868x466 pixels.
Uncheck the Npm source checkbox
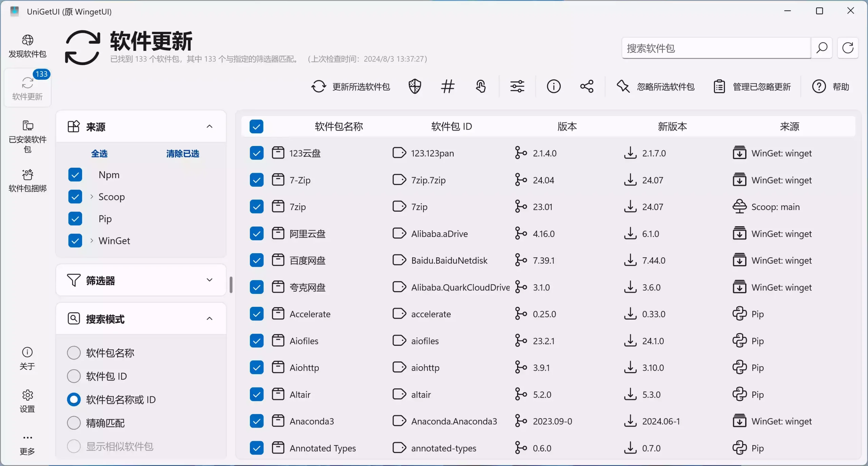(75, 175)
